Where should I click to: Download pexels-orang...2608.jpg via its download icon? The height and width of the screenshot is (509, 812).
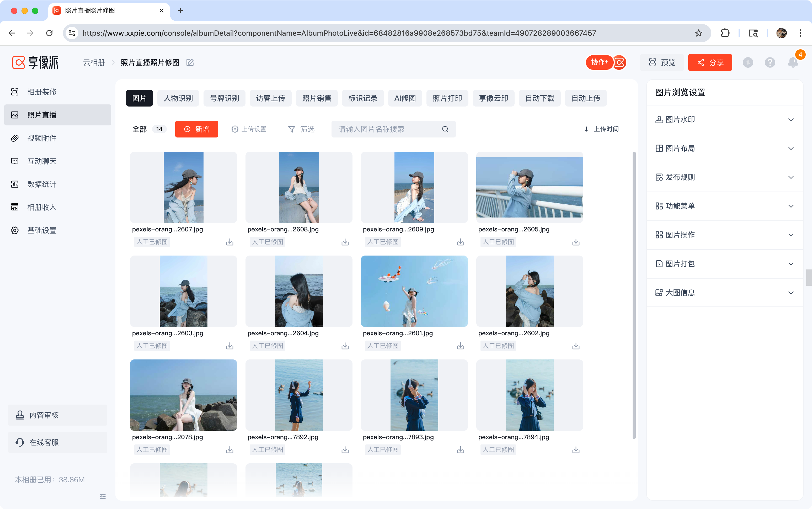[x=345, y=242]
